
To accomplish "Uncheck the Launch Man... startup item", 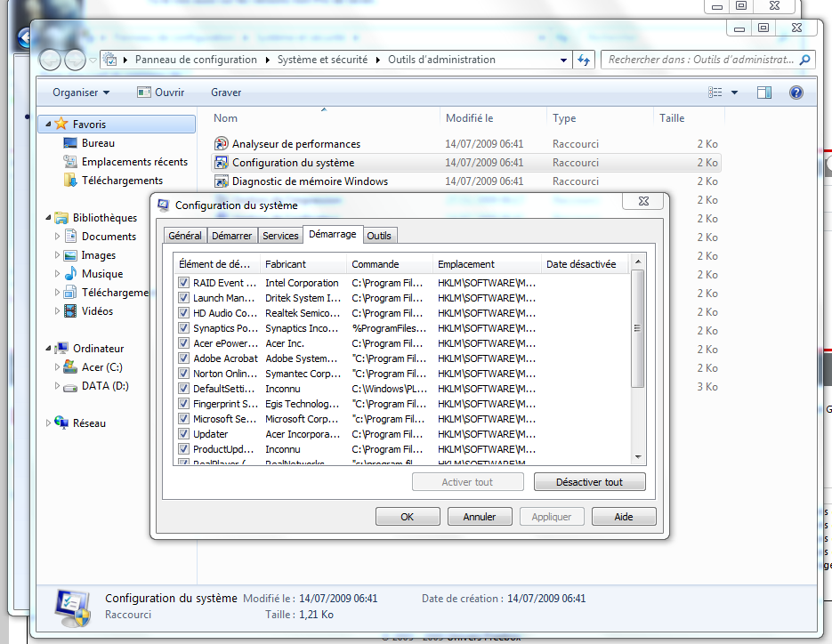I will pos(183,298).
